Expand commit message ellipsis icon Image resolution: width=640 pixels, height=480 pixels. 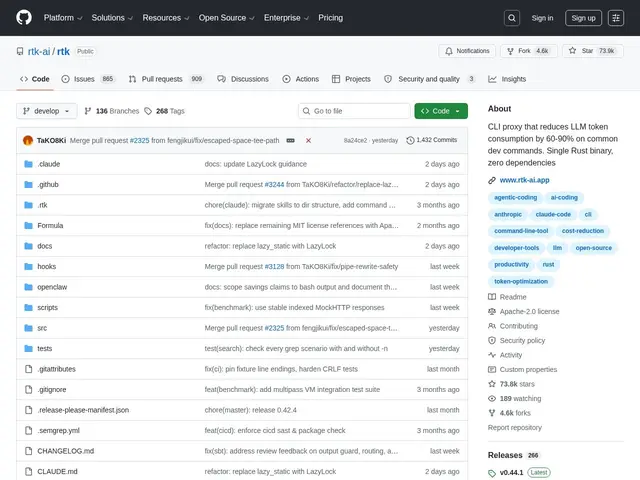[x=291, y=140]
